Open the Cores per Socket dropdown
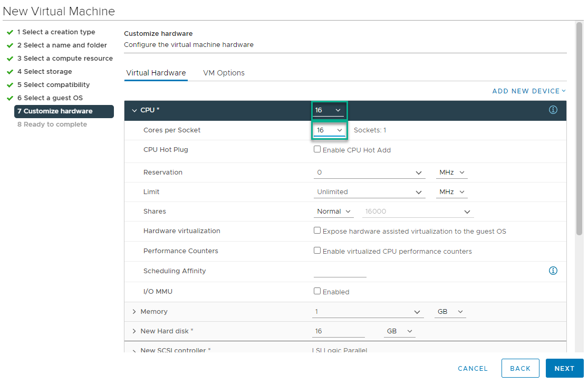The image size is (588, 384). pos(330,130)
